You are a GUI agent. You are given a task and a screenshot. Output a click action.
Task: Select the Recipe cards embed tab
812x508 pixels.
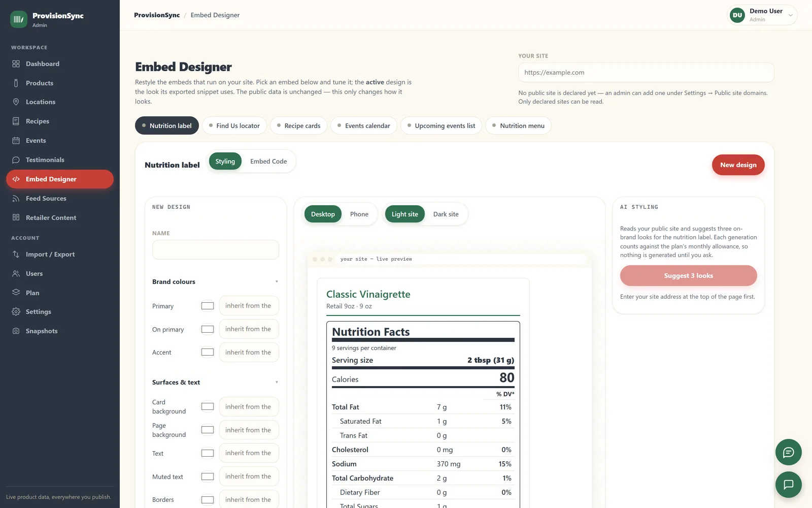[298, 126]
